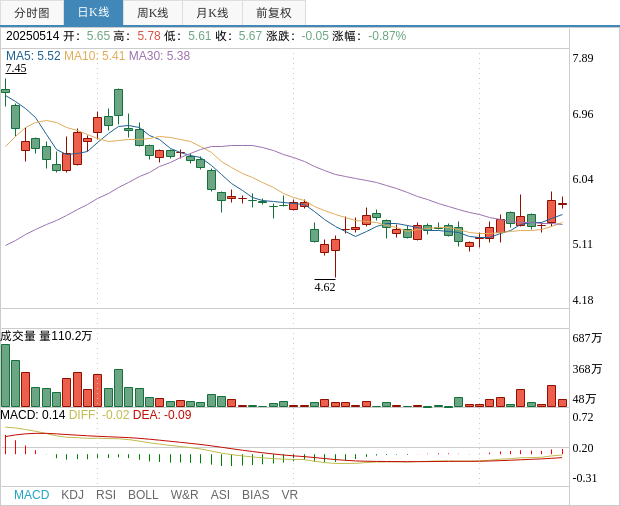Click the 6.04 price axis label
The width and height of the screenshot is (620, 506).
pyautogui.click(x=583, y=179)
